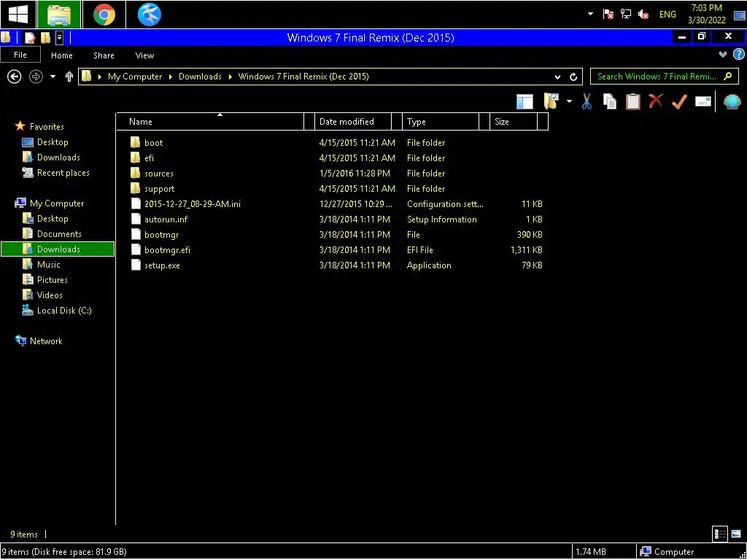The image size is (747, 560).
Task: Click the Paste clipboard icon
Action: [633, 101]
